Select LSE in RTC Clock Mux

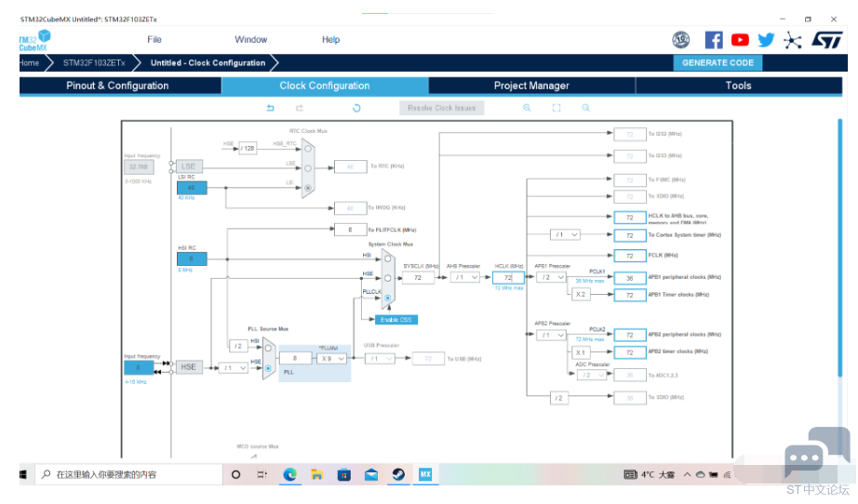pyautogui.click(x=308, y=168)
